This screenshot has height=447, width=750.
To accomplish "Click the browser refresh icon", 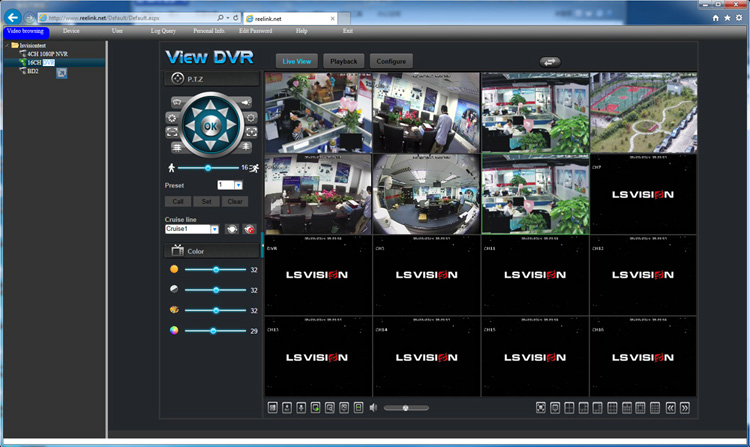I will [236, 18].
